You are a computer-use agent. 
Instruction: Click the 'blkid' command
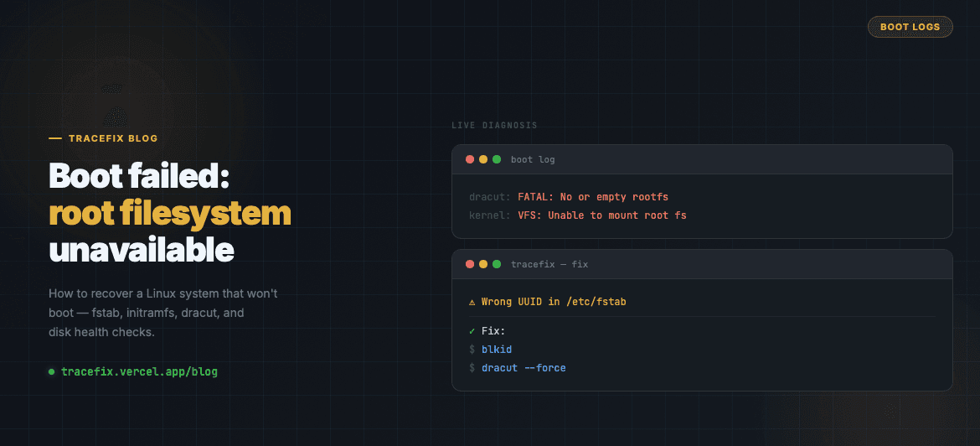496,350
